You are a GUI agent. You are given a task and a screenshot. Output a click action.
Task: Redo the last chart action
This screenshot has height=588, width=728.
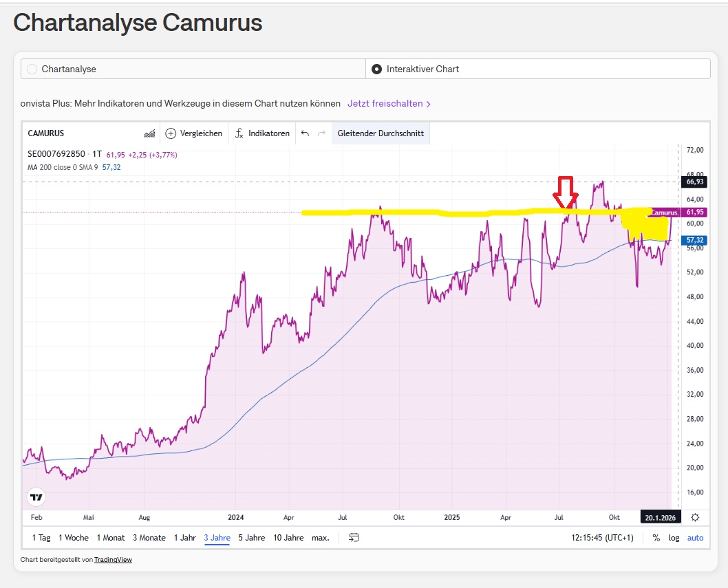(x=321, y=133)
